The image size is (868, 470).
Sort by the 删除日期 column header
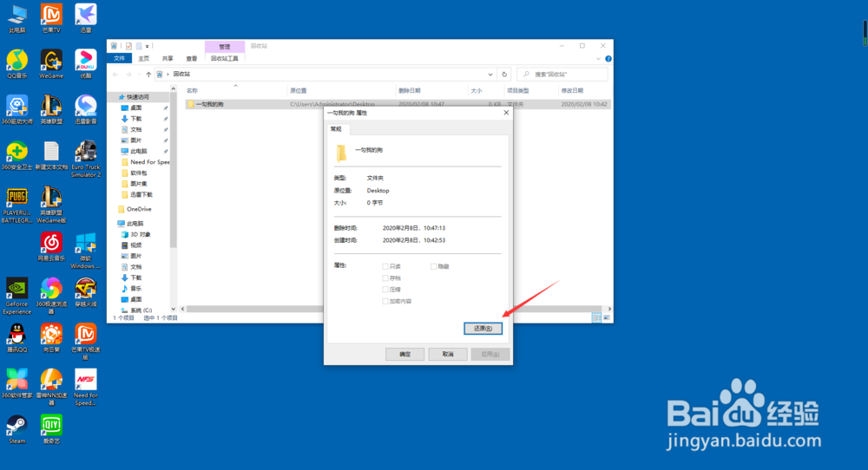410,91
